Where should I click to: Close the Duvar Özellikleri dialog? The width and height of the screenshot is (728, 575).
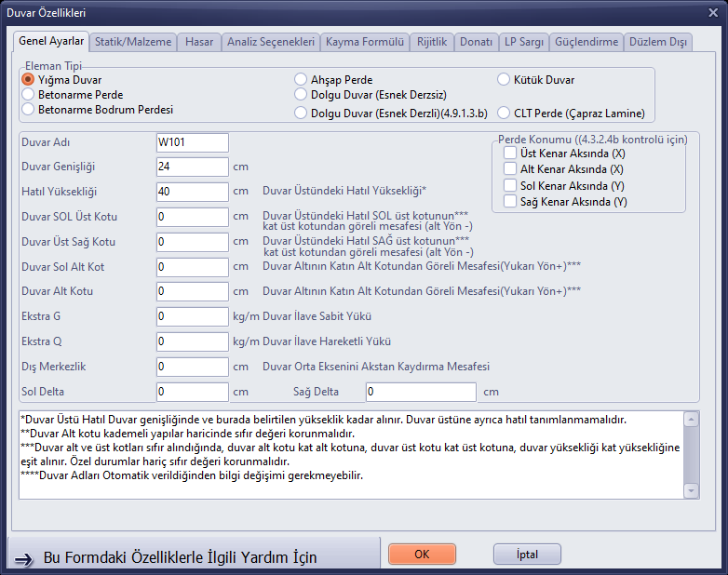pos(713,12)
